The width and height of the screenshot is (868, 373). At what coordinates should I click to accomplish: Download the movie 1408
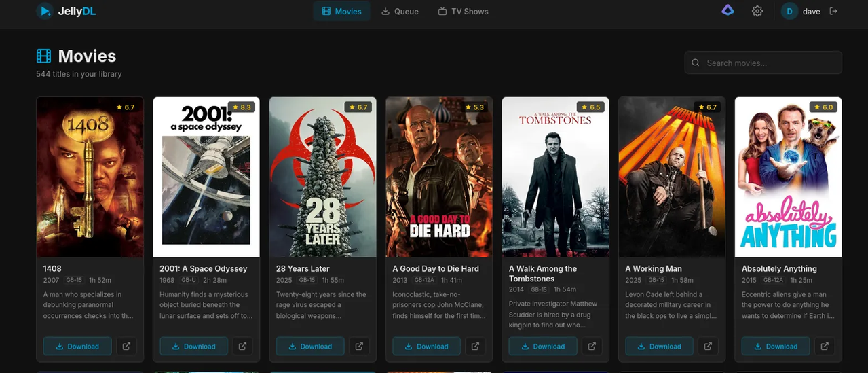tap(77, 346)
